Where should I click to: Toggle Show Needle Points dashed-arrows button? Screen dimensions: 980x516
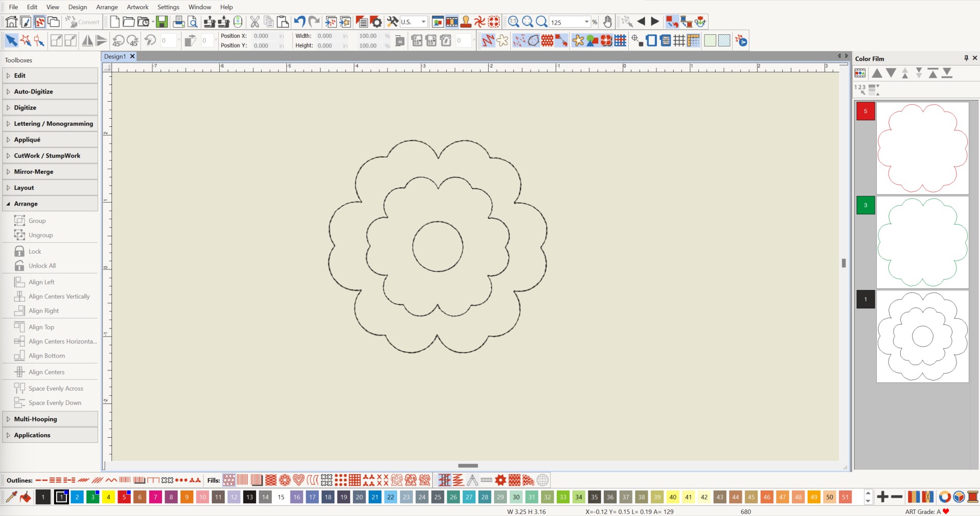click(x=519, y=40)
